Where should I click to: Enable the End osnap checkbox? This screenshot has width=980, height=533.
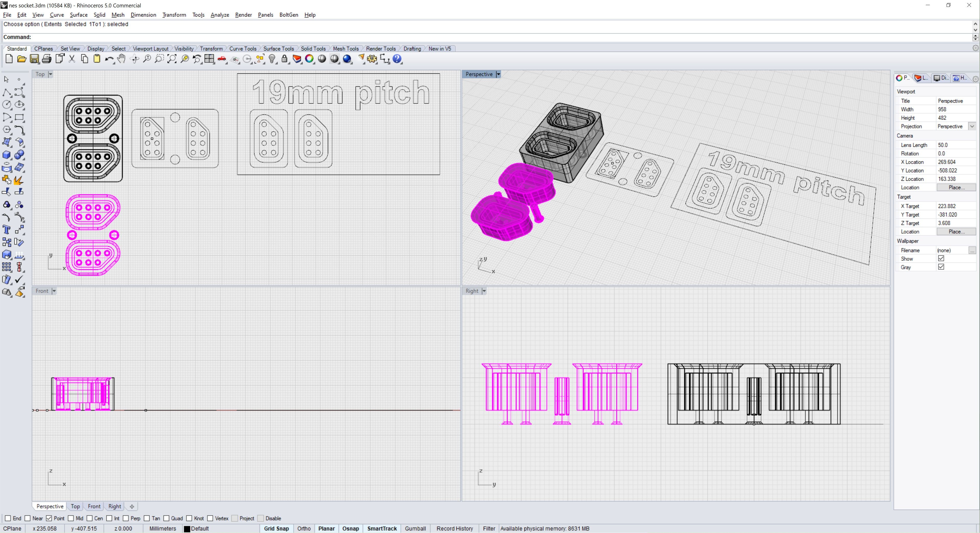8,518
